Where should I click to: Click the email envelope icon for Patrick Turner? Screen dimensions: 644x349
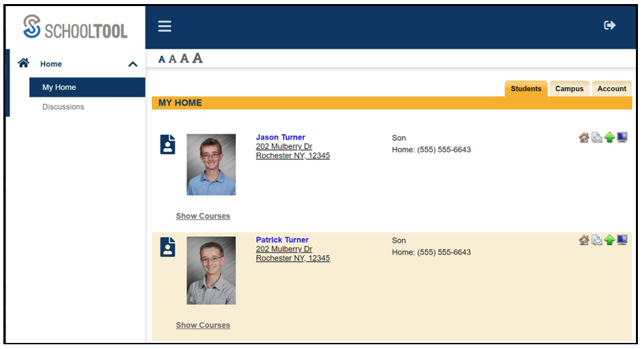597,240
